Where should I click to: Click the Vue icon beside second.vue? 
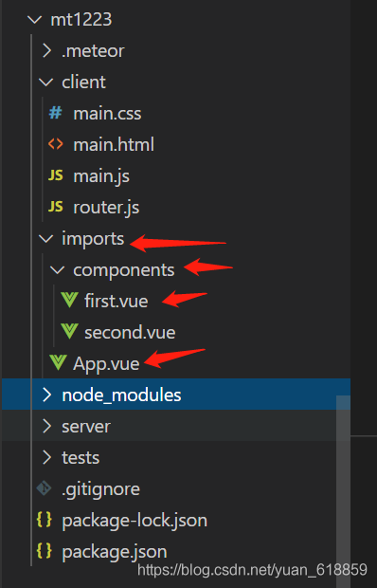[x=69, y=332]
